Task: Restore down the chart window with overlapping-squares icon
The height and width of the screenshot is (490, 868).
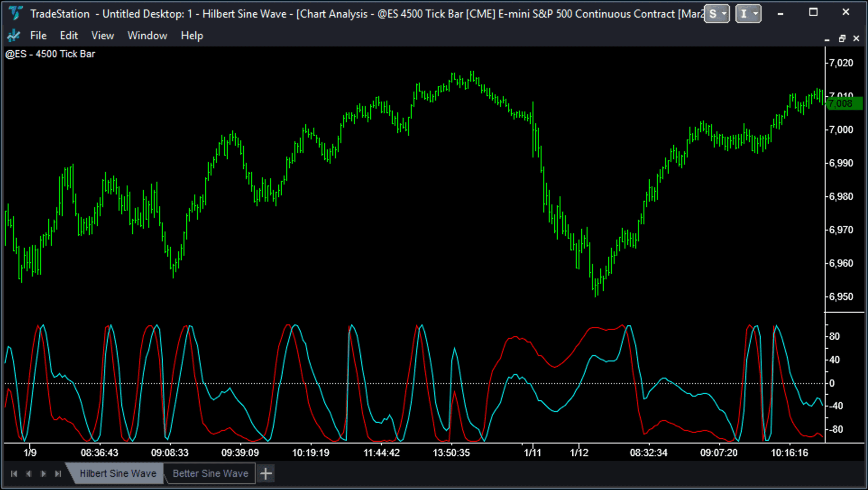Action: (x=842, y=38)
